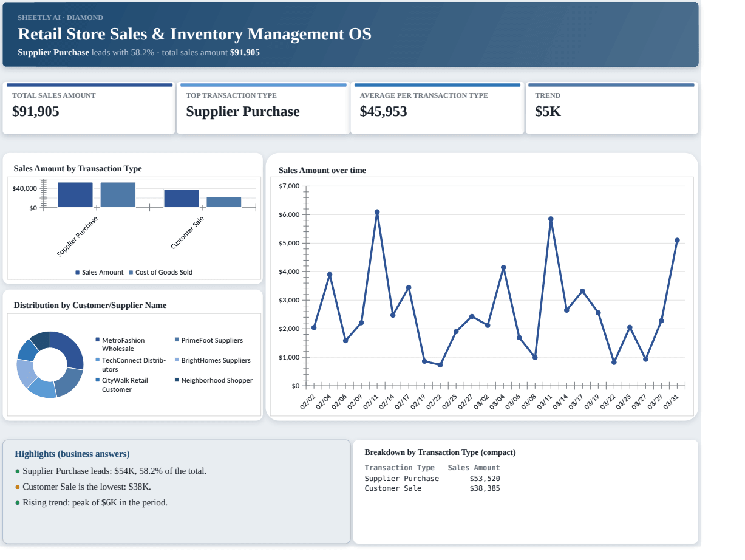The width and height of the screenshot is (745, 560).
Task: Click the 03/04 data point
Action: click(503, 267)
